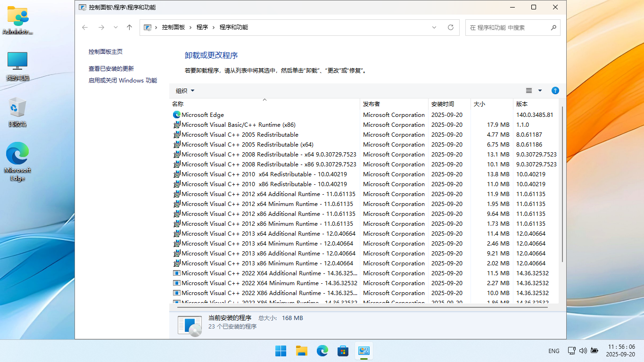This screenshot has height=362, width=644.
Task: Go up one level with the Up arrow
Action: (129, 27)
